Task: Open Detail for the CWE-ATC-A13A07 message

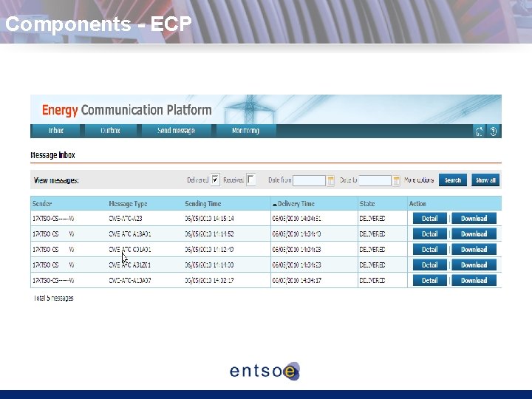Action: click(x=429, y=281)
